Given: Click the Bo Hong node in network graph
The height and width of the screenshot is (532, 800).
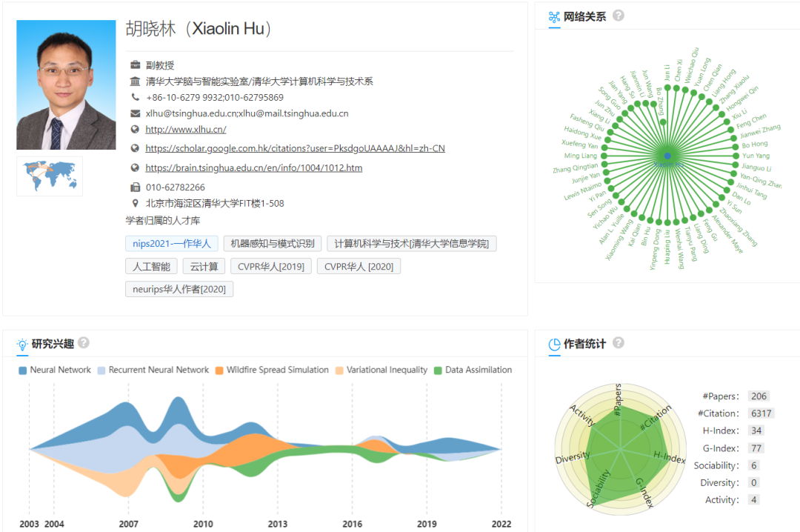Looking at the screenshot, I should [x=736, y=147].
